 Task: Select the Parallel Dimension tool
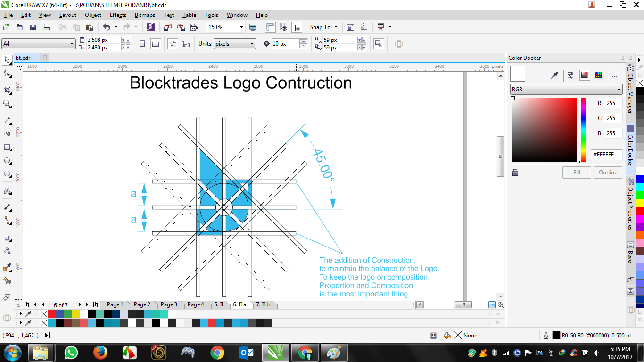point(7,207)
